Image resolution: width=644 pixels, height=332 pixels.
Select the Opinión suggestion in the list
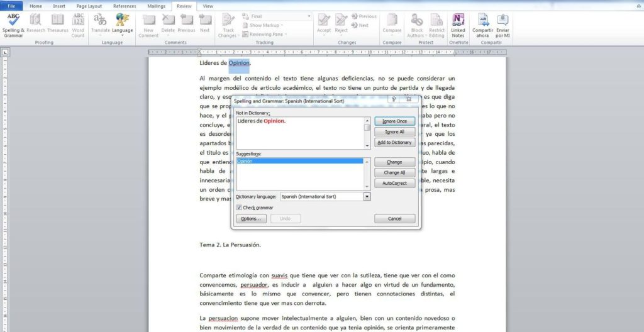coord(300,162)
